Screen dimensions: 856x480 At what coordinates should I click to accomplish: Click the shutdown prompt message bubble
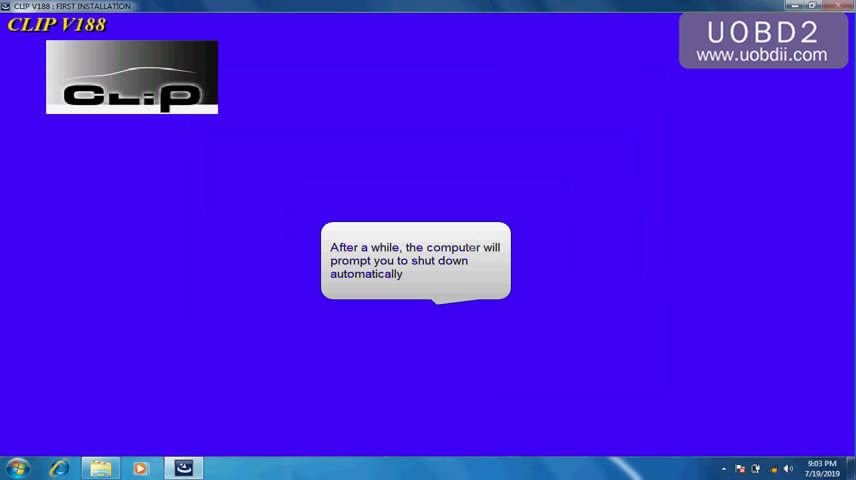pyautogui.click(x=415, y=260)
